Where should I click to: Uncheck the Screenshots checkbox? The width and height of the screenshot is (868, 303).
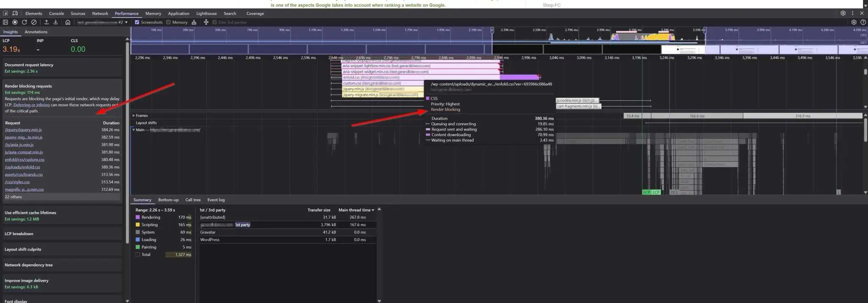pyautogui.click(x=137, y=22)
